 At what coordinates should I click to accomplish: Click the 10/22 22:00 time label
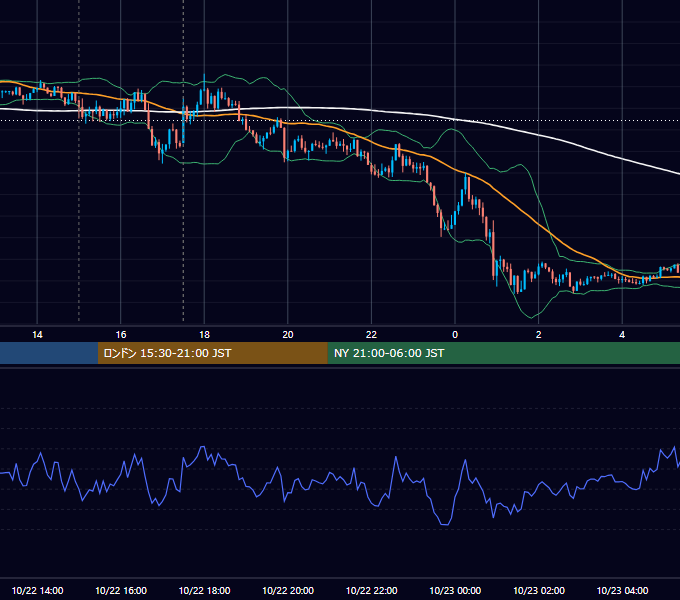pyautogui.click(x=372, y=590)
